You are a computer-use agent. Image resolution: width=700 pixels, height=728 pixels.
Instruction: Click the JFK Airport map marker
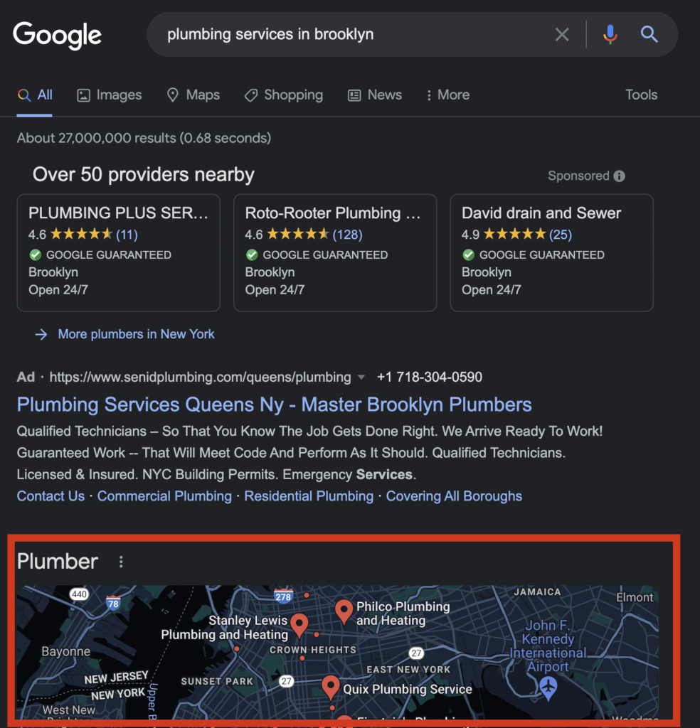tap(548, 687)
